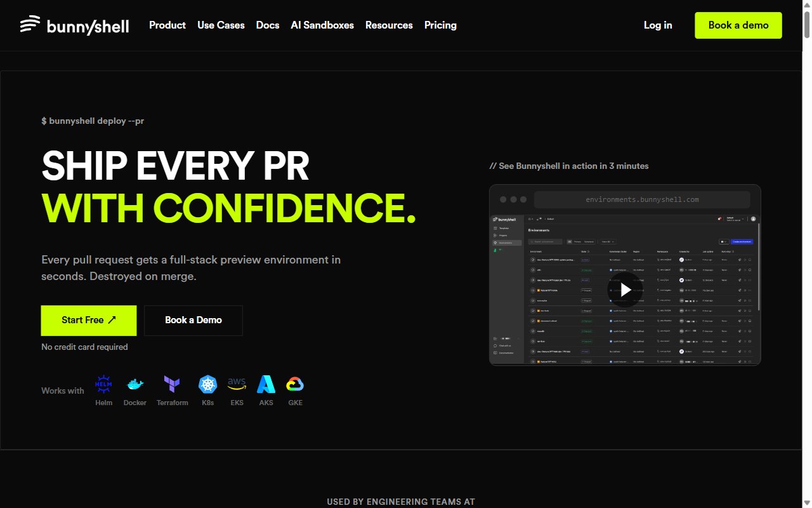The image size is (812, 508).
Task: Click the hero Book a Demo button
Action: pyautogui.click(x=193, y=320)
